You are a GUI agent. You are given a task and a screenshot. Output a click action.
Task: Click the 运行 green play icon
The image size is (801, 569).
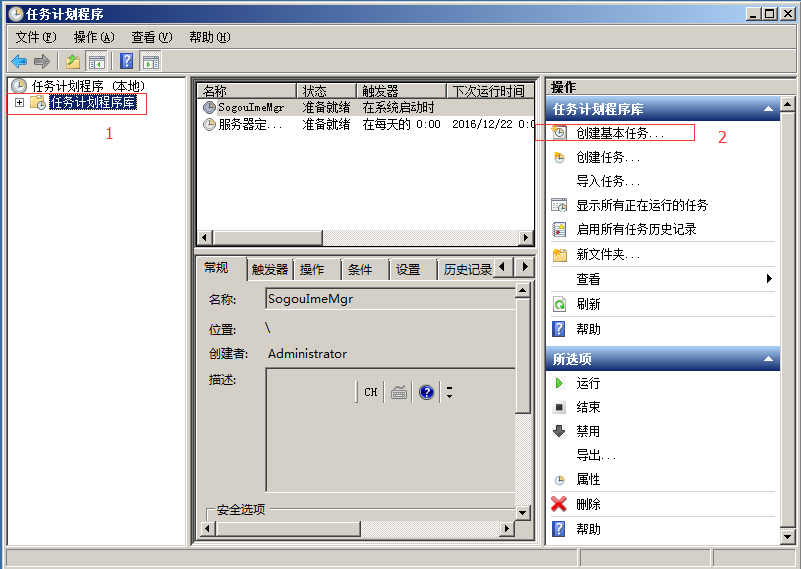560,383
